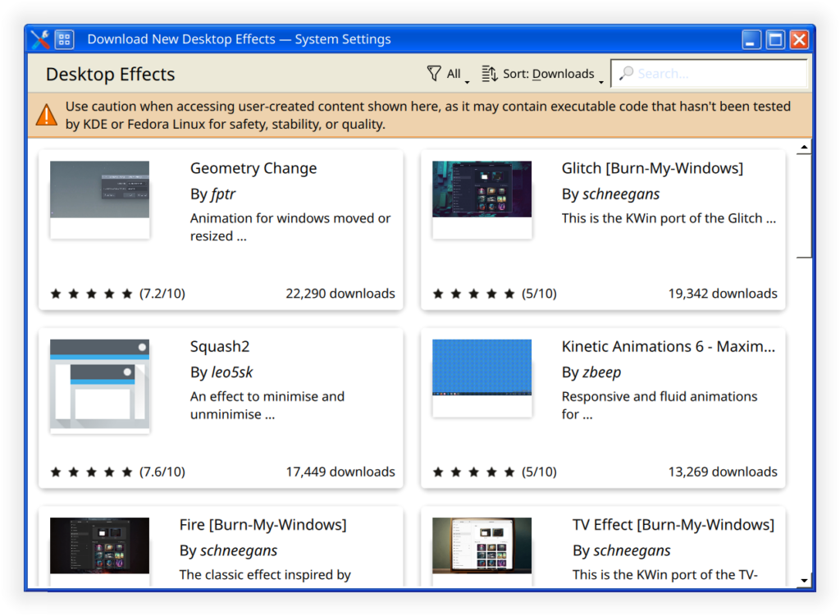The width and height of the screenshot is (840, 616).
Task: Select the Glitch [Burn-My-Windows] title
Action: 652,168
